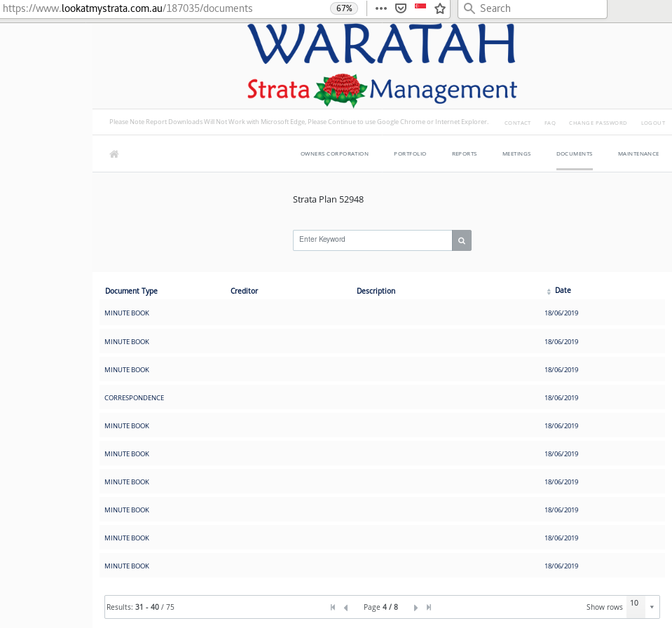The image size is (672, 628).
Task: Click the home icon in navigation bar
Action: (x=114, y=154)
